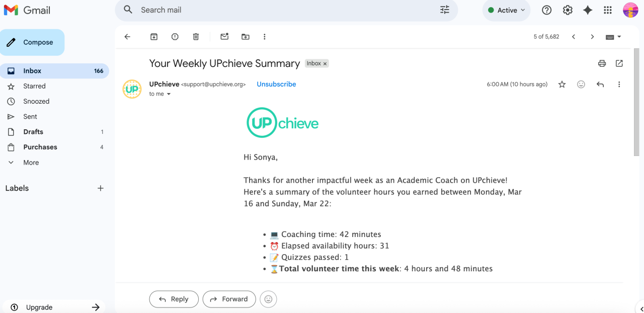
Task: Click 'Total volunteer time this week' text
Action: pos(339,269)
